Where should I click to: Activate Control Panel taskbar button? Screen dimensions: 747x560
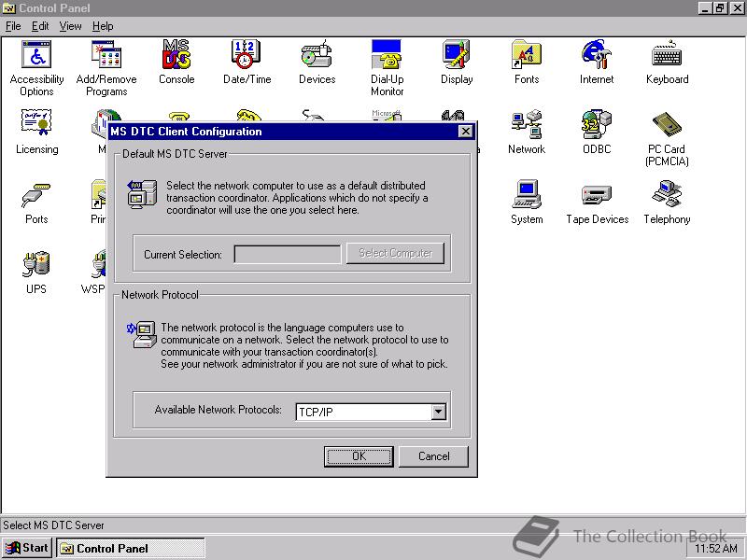[131, 548]
